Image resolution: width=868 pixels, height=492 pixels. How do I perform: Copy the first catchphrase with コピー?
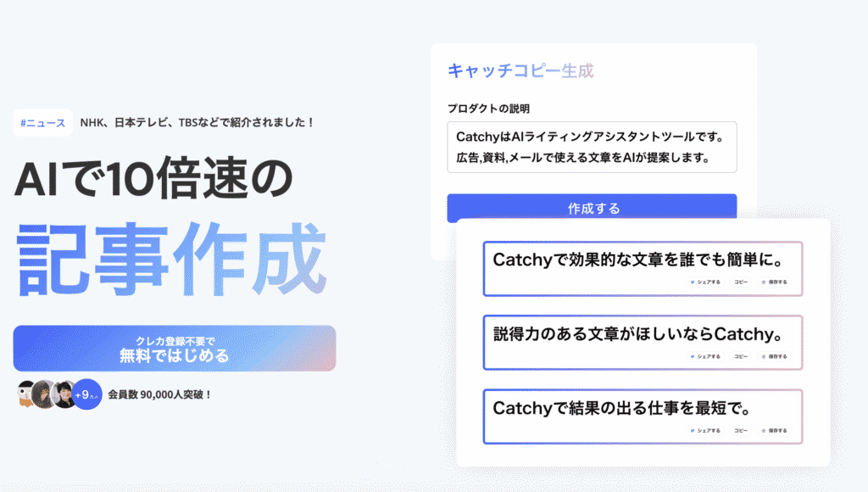coord(741,282)
